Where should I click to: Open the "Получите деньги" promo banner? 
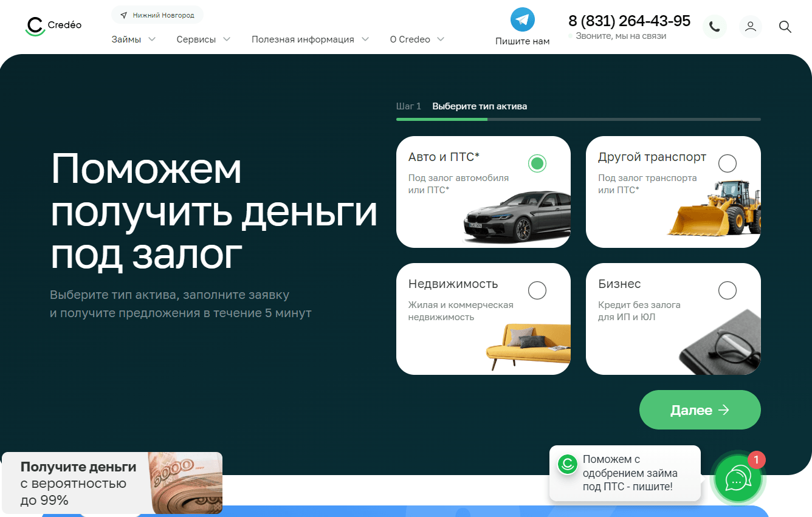[112, 483]
